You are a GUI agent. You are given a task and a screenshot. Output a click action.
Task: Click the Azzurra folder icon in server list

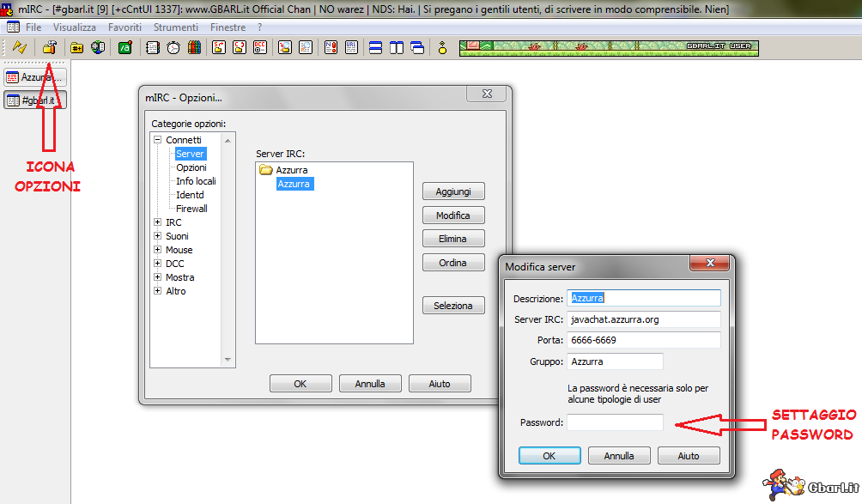point(266,170)
